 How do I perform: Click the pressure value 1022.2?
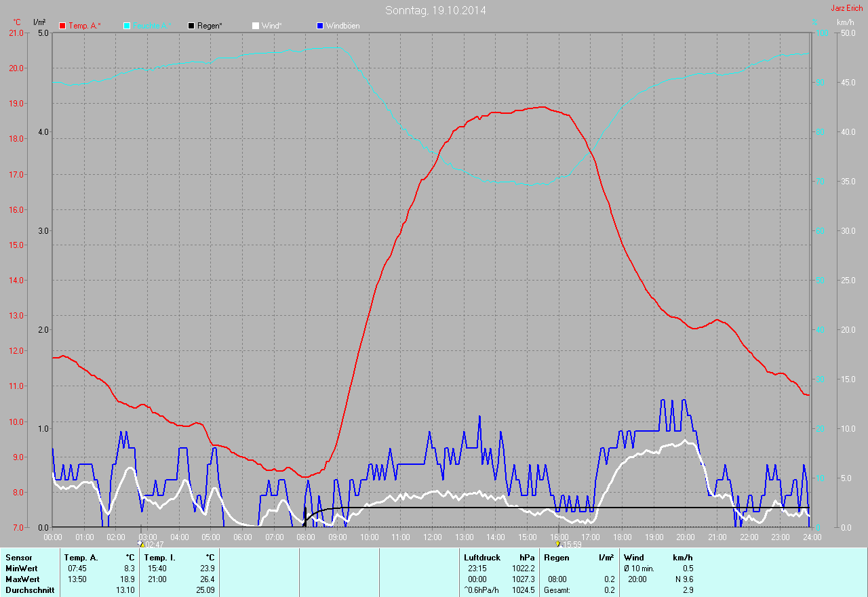524,569
